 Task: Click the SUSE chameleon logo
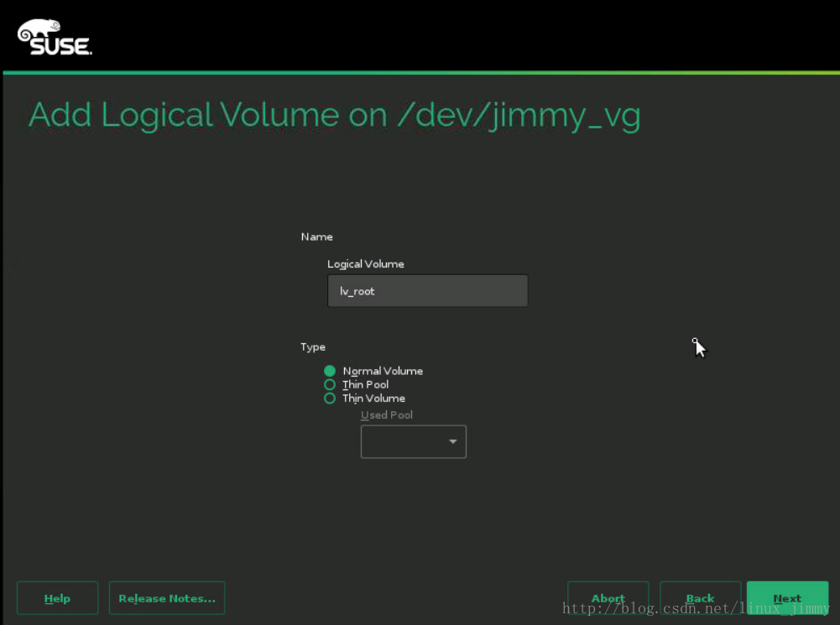[55, 37]
